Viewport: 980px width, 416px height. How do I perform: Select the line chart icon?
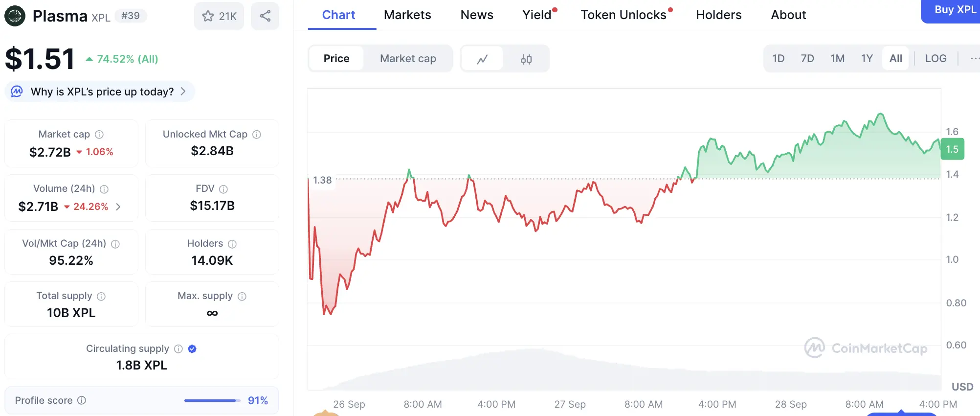[482, 59]
